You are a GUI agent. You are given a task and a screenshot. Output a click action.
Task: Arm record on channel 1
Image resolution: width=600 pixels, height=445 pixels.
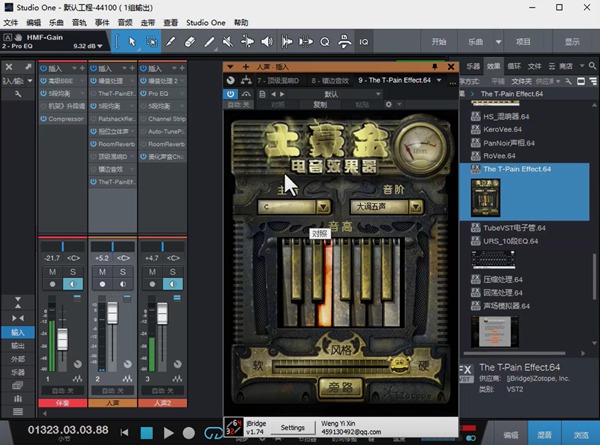tap(52, 284)
